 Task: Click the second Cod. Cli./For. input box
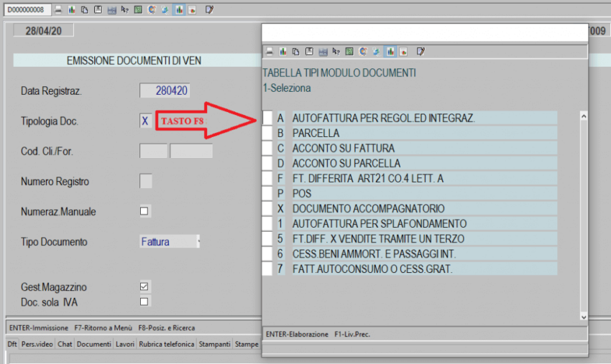tap(191, 151)
